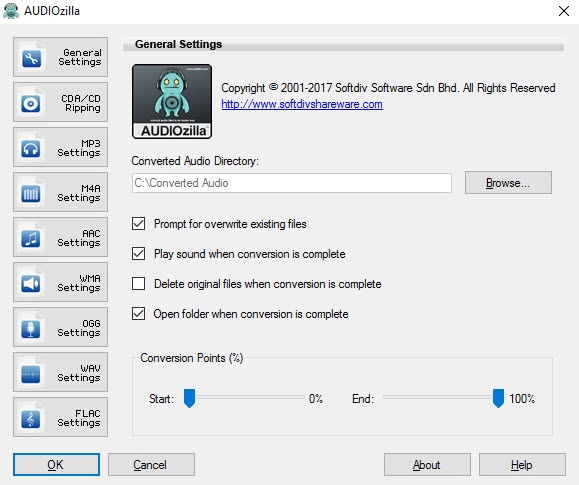The width and height of the screenshot is (579, 485).
Task: Open the softdivshareware.com link
Action: pyautogui.click(x=302, y=104)
